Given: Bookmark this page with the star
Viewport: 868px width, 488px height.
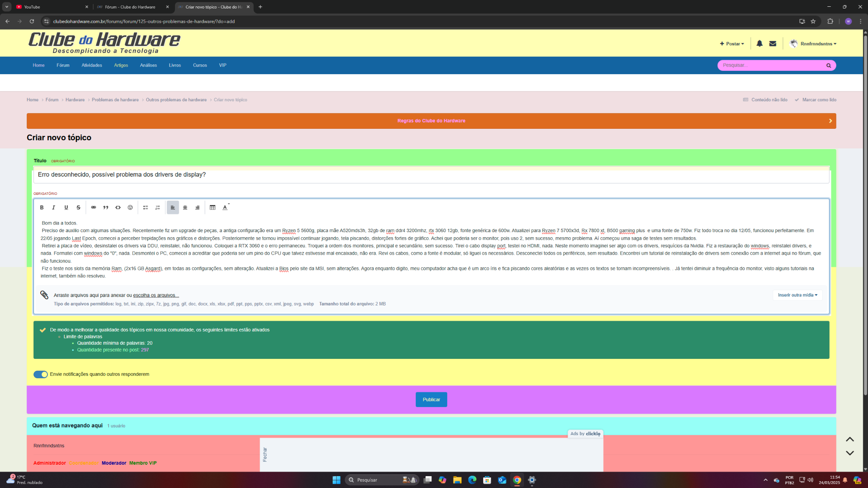Looking at the screenshot, I should coord(813,21).
